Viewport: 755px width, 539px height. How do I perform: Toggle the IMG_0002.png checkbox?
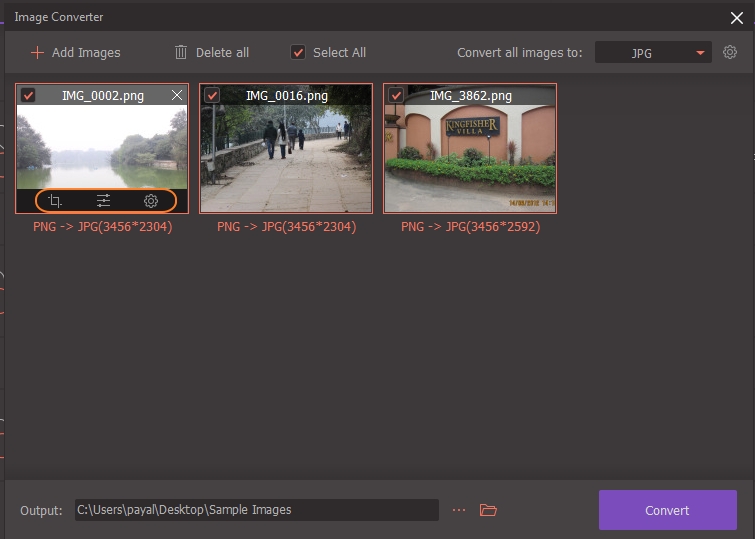[29, 96]
